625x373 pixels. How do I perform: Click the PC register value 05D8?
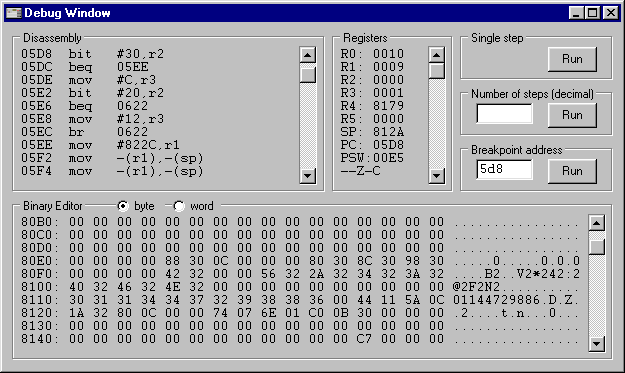click(389, 145)
